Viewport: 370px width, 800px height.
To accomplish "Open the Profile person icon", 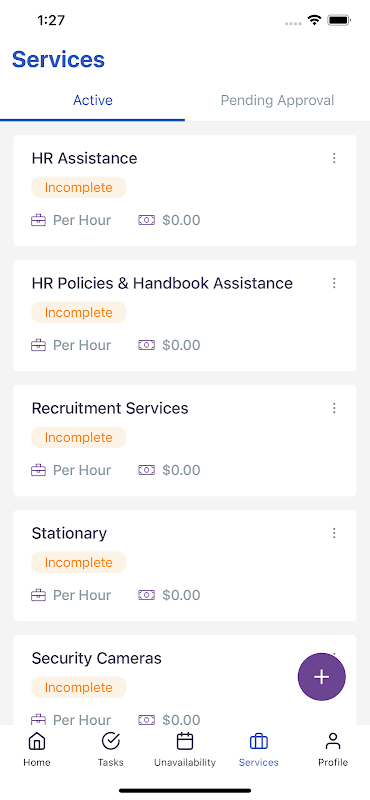I will (x=333, y=741).
